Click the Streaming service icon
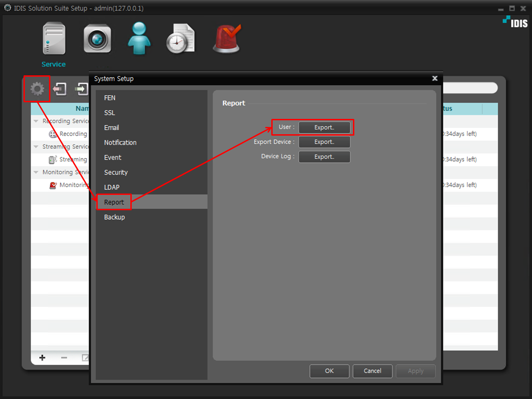532x399 pixels. (53, 159)
